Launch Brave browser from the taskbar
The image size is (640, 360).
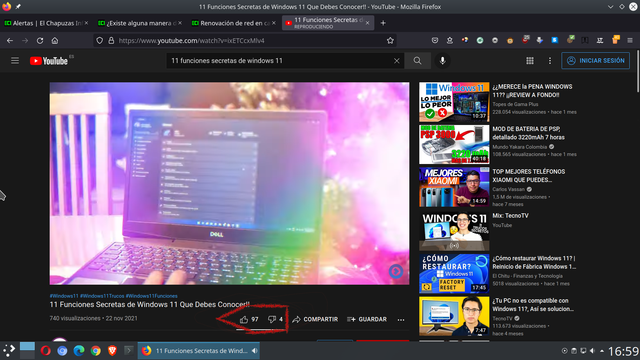[x=112, y=351]
